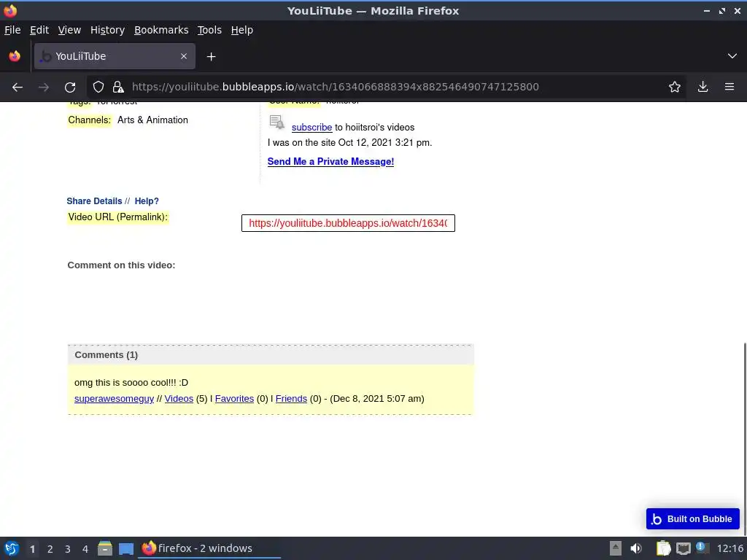Viewport: 747px width, 560px height.
Task: Click Arts & Animation channel text
Action: pos(152,120)
